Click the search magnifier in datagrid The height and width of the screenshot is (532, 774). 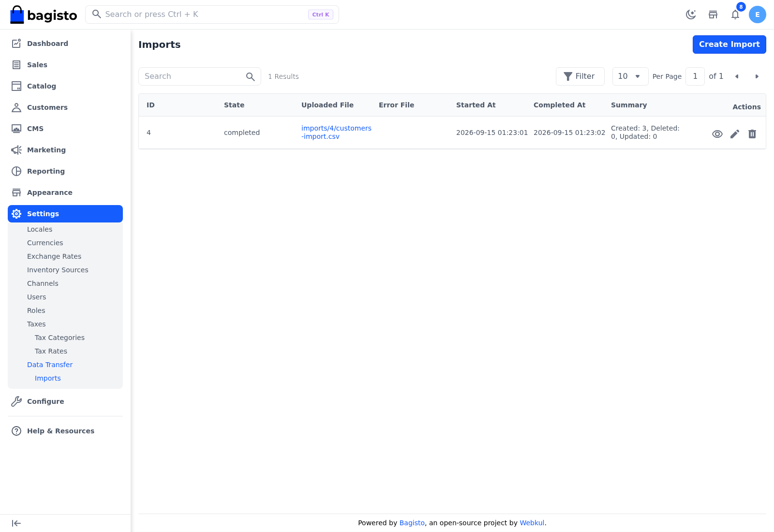(x=250, y=76)
